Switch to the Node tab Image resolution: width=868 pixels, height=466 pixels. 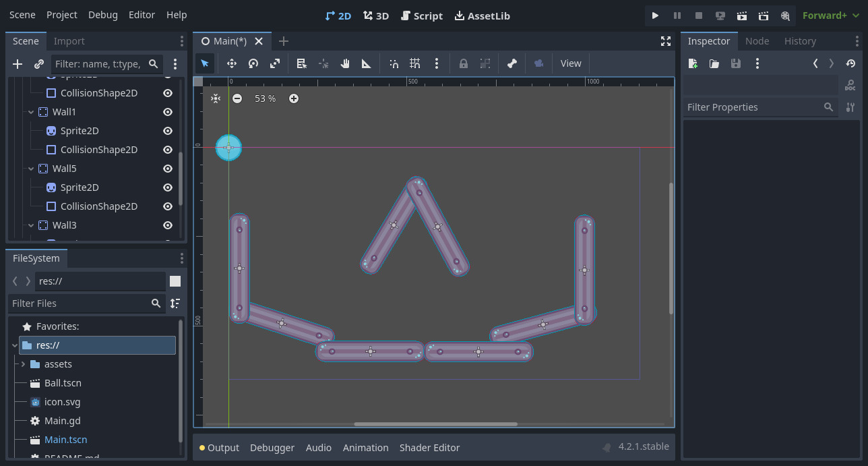757,41
